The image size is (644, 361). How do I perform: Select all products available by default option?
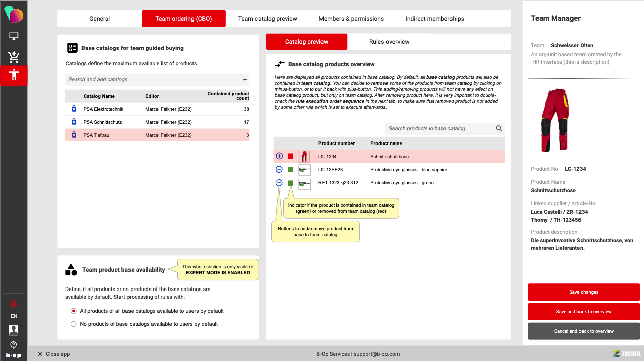click(x=74, y=311)
